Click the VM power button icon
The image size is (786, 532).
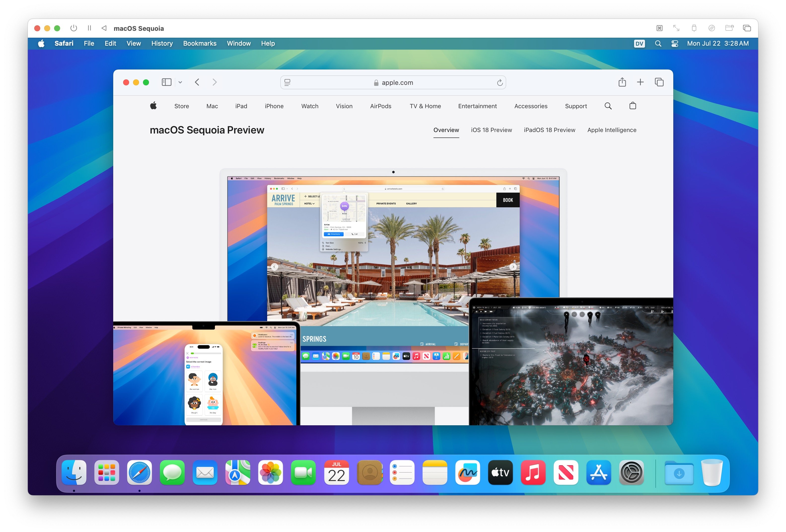(73, 28)
